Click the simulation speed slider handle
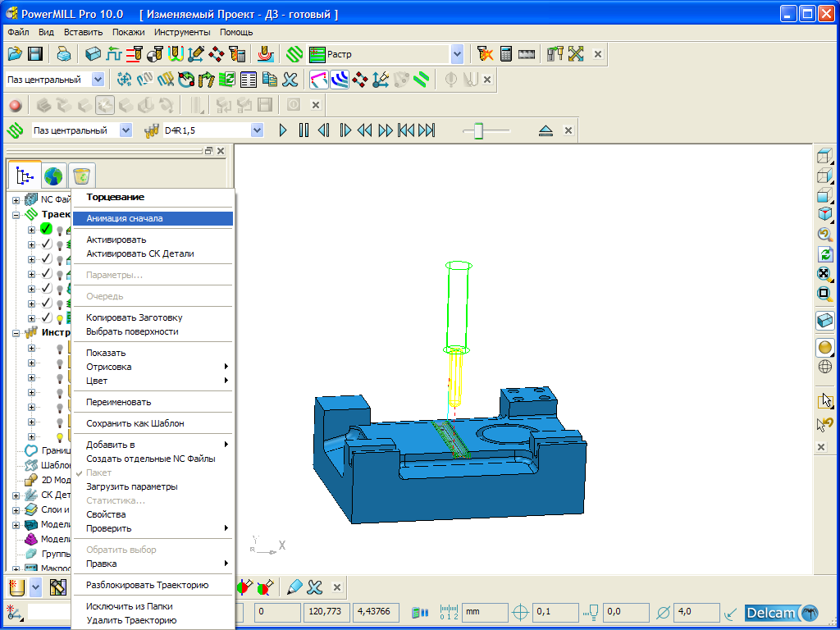This screenshot has height=630, width=840. click(x=478, y=130)
